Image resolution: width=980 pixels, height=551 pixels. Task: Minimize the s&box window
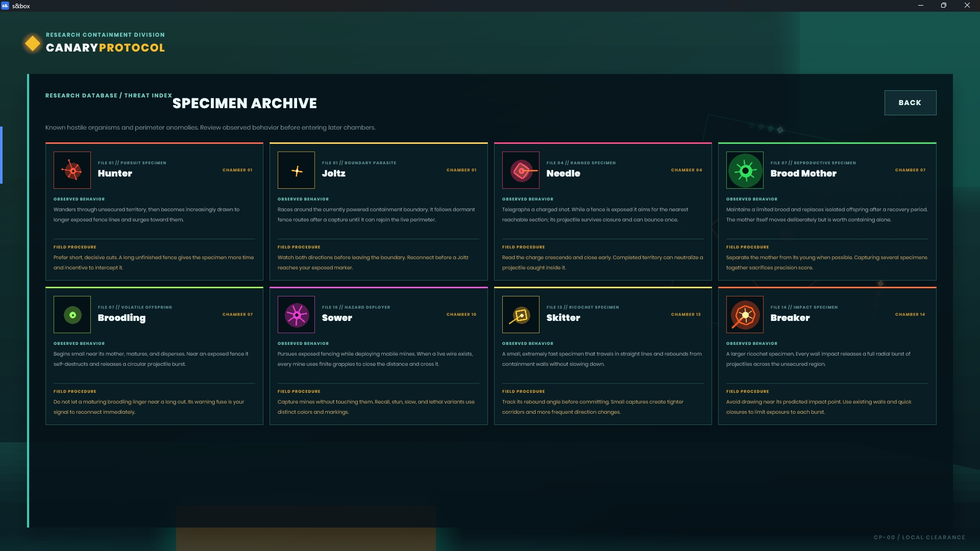tap(921, 6)
